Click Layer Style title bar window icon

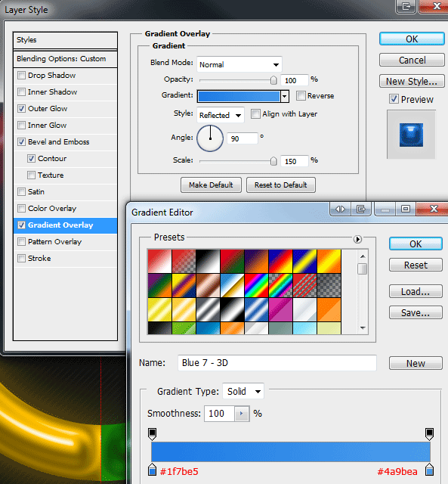click(406, 6)
